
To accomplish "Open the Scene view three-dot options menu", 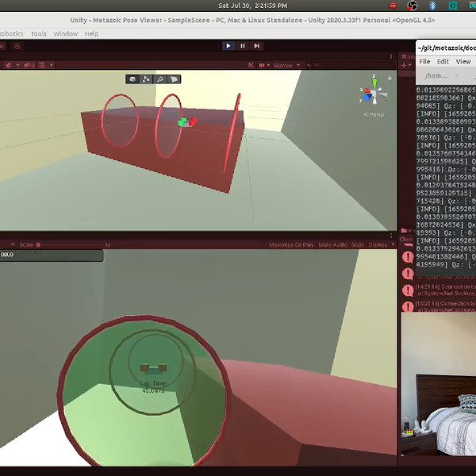I will coord(391,57).
